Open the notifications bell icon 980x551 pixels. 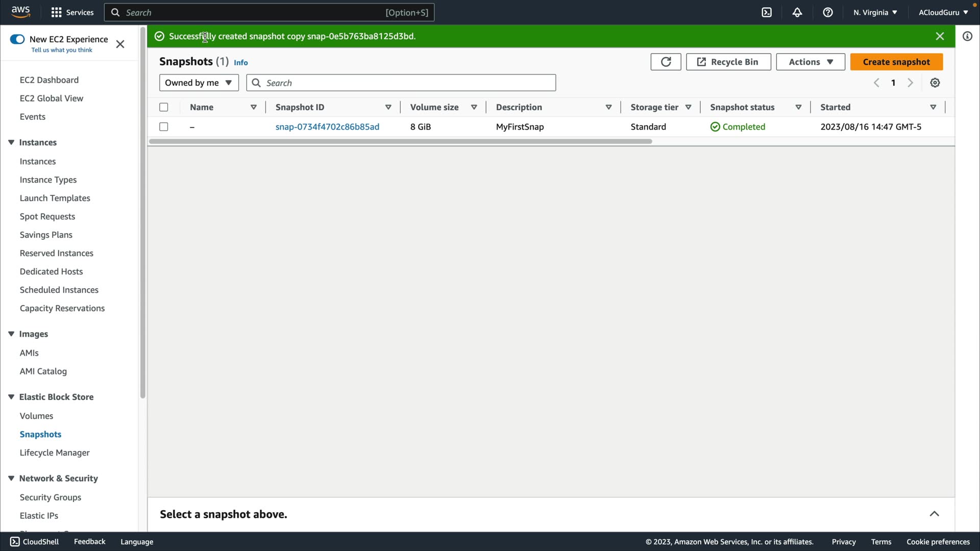(x=797, y=12)
